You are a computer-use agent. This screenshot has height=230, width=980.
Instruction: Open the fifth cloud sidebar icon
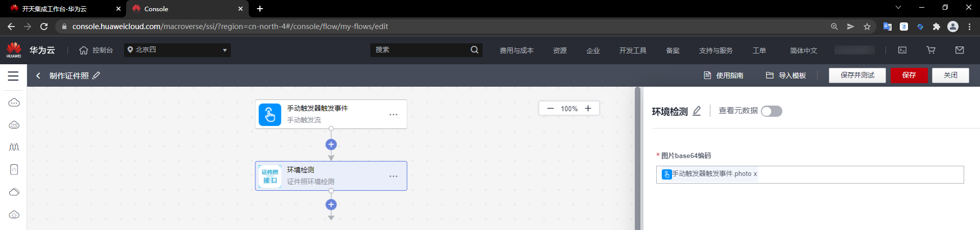14,192
